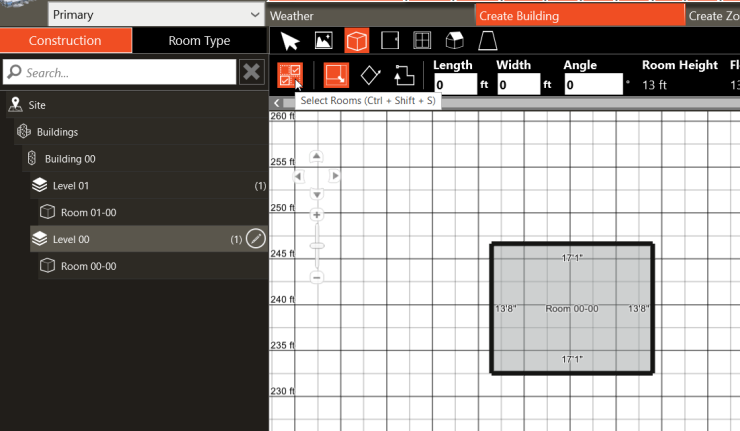
Task: Click the image import tool icon
Action: coord(324,41)
